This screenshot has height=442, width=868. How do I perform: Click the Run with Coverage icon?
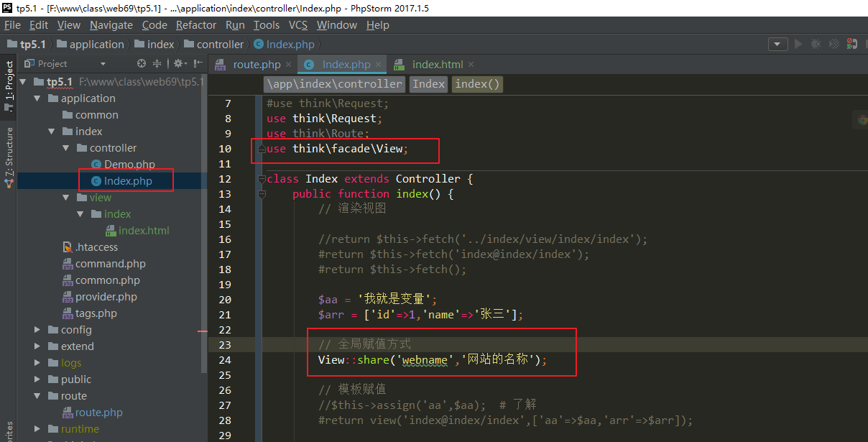[834, 44]
